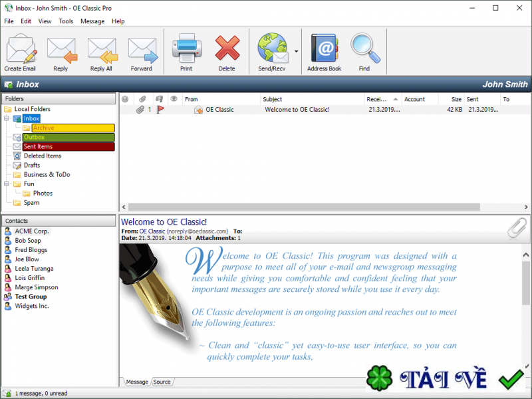Select the yellow Archive folder
This screenshot has height=399, width=532.
click(73, 128)
